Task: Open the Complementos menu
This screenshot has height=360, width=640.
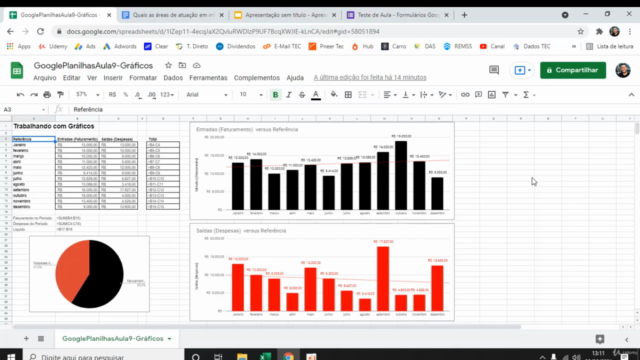Action: (257, 78)
